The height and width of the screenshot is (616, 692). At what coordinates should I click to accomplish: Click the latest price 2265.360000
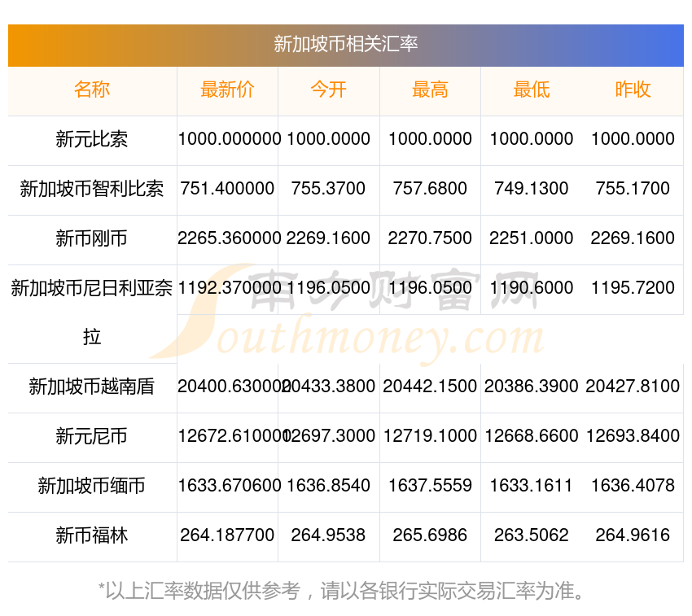click(230, 238)
